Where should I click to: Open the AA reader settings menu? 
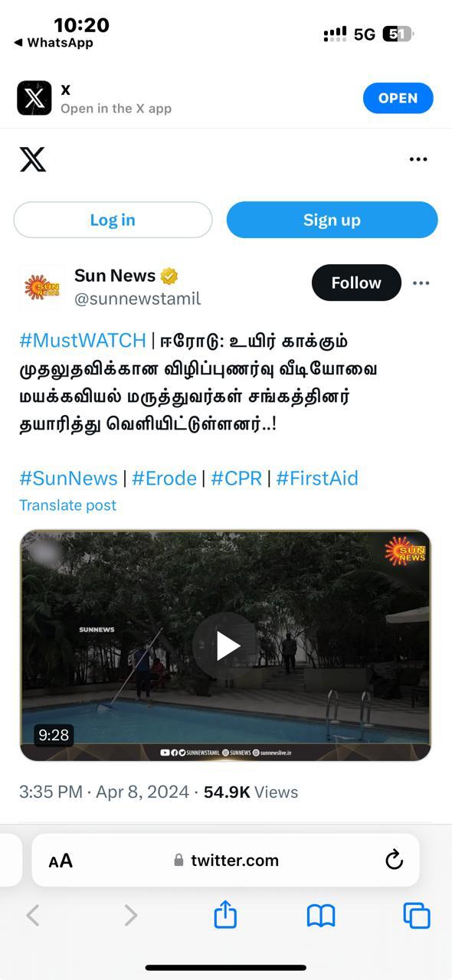[x=61, y=861]
